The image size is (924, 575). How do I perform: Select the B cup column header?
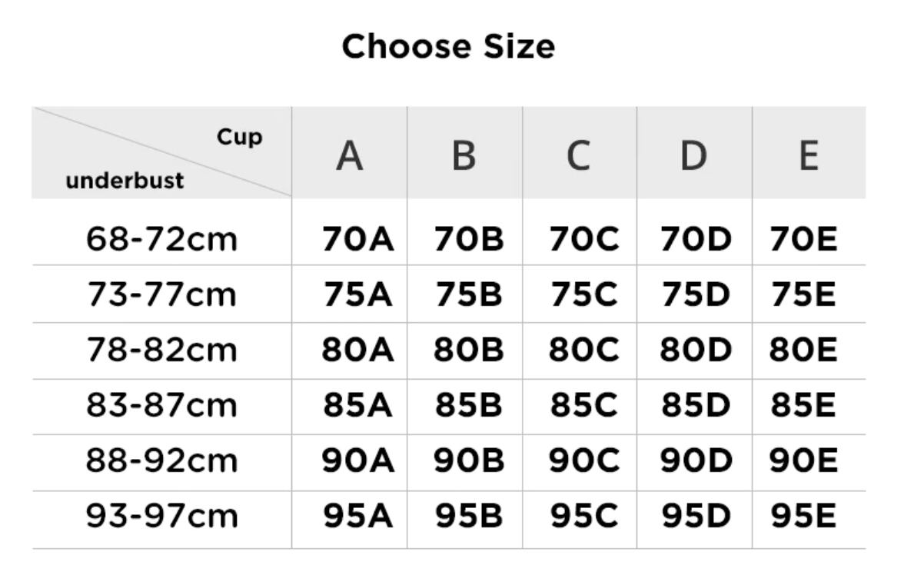pos(464,155)
